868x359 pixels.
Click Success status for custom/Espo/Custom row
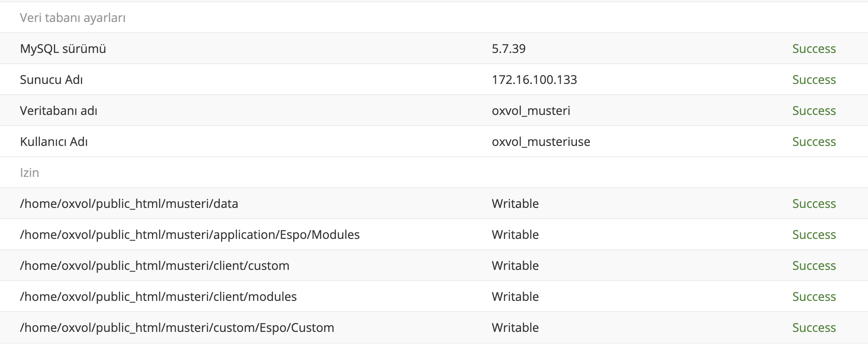814,328
